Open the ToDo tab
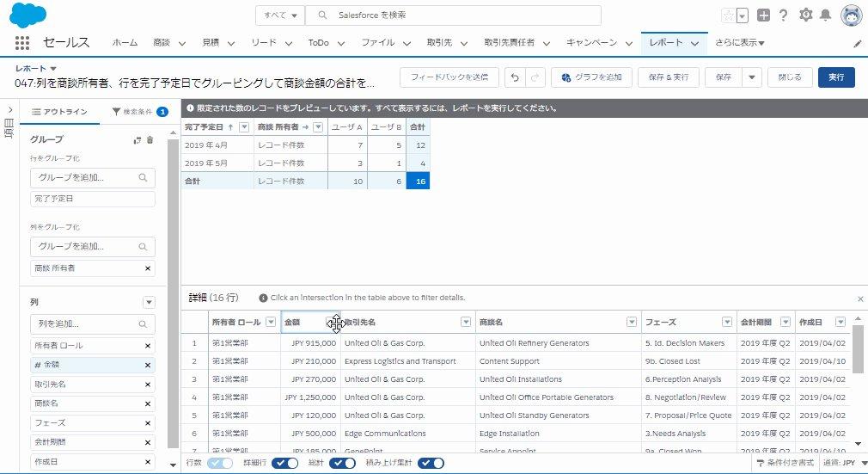Screen dimensions: 868x474 pos(318,43)
